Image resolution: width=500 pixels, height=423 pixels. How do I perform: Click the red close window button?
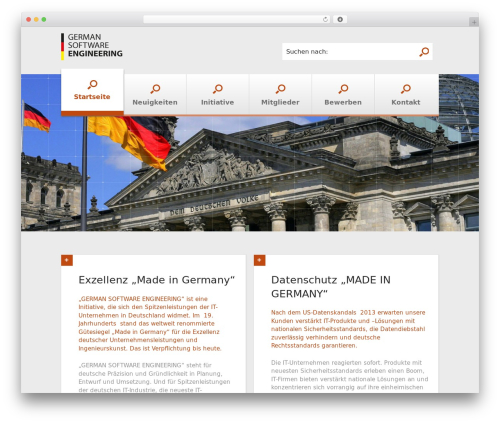point(29,20)
